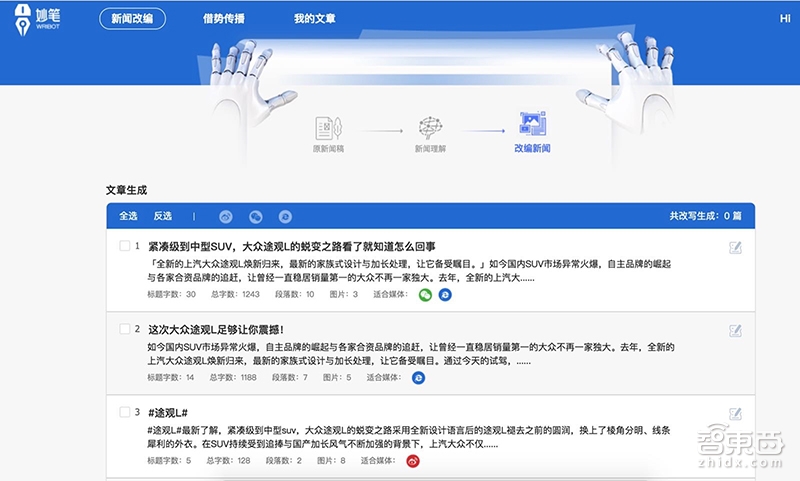Filter by third media icon in toolbar

tap(285, 217)
